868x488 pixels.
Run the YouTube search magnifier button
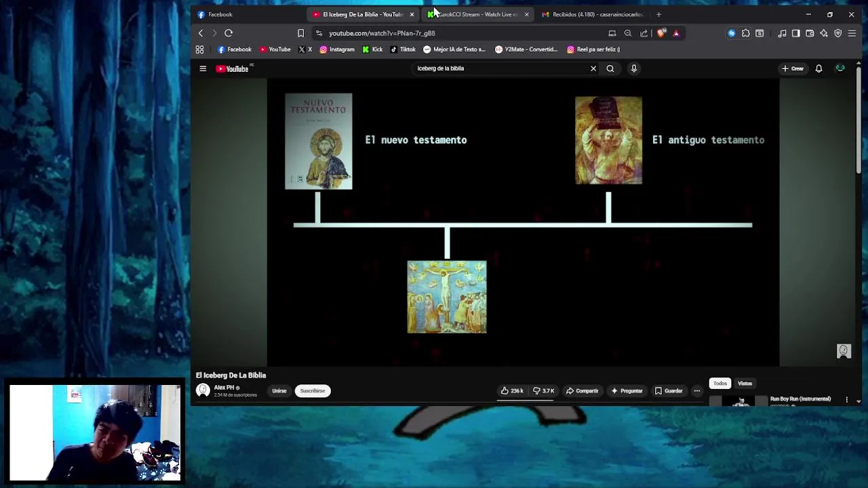pos(610,68)
